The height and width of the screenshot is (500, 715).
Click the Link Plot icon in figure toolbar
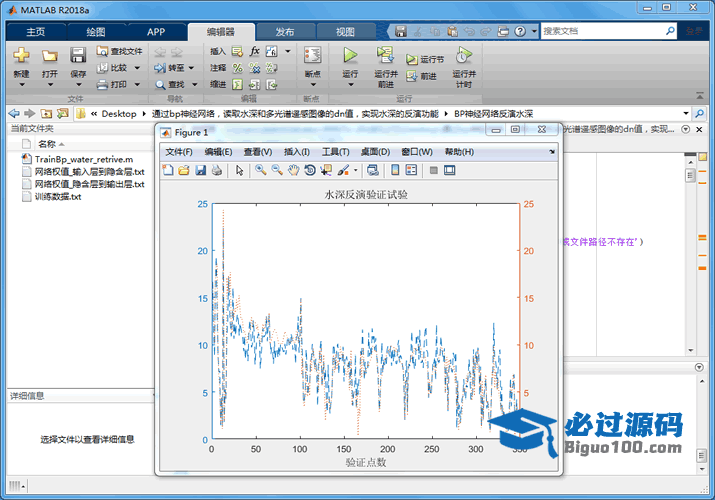click(373, 170)
